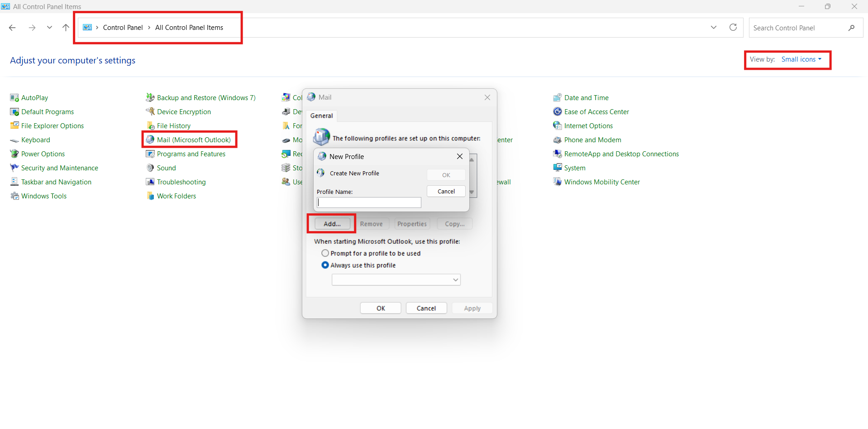Open Programs and Features
Image resolution: width=868 pixels, height=429 pixels.
point(191,154)
